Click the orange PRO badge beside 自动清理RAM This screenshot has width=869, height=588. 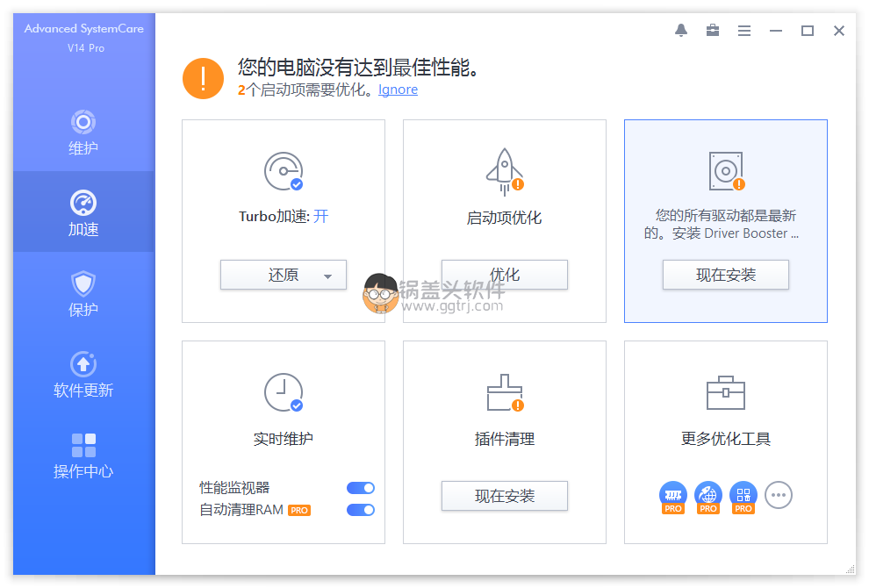point(299,511)
